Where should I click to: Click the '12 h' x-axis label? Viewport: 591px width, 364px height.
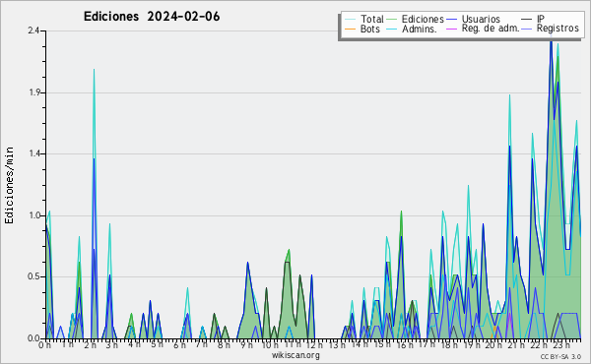tap(313, 344)
